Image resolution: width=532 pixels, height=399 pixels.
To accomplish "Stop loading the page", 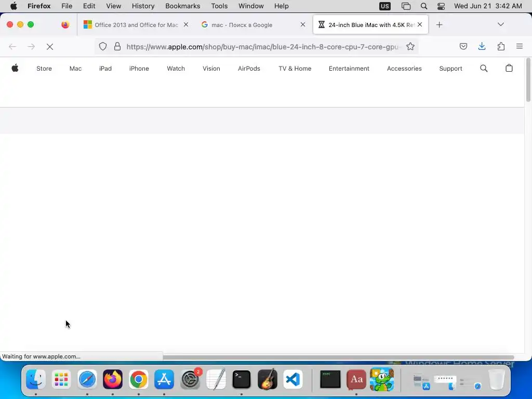I will click(50, 47).
